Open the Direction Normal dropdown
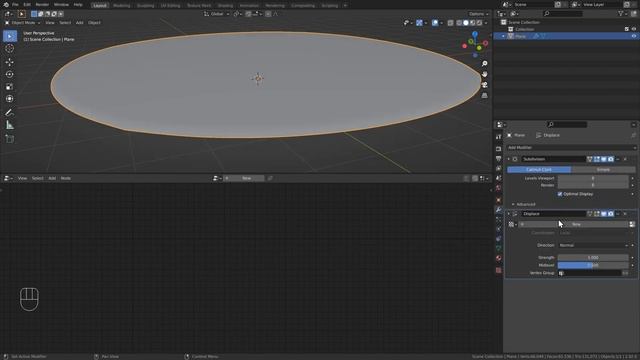 (593, 245)
